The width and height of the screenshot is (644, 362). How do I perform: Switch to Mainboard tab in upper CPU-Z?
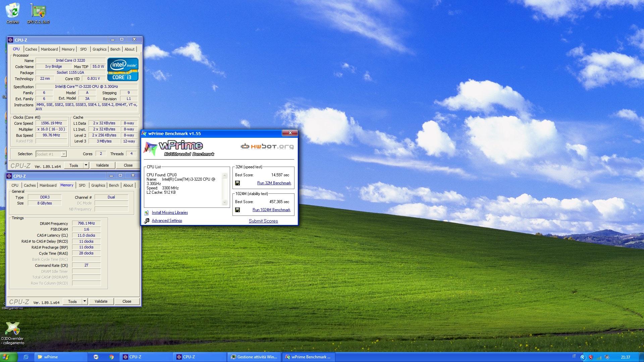click(x=49, y=49)
